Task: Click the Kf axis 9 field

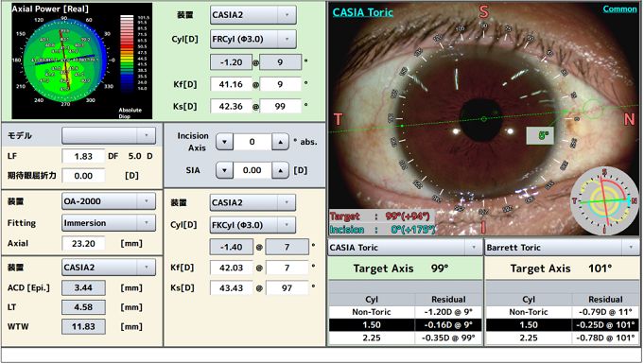Action: coord(280,85)
